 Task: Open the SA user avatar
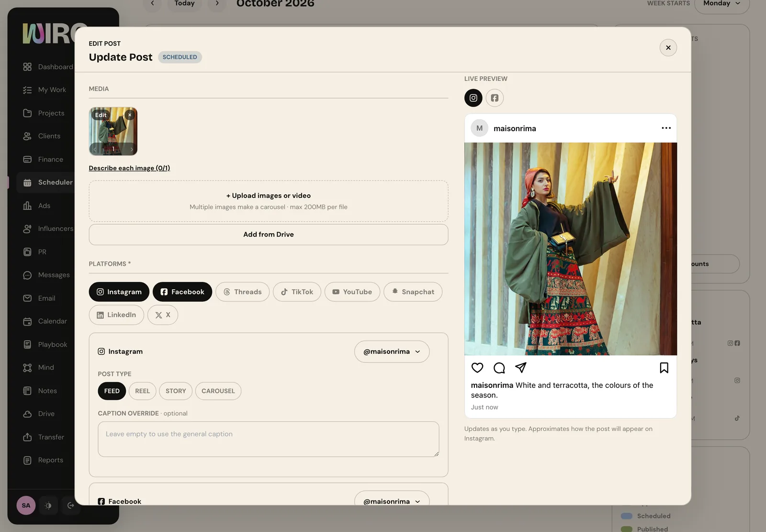(x=26, y=505)
